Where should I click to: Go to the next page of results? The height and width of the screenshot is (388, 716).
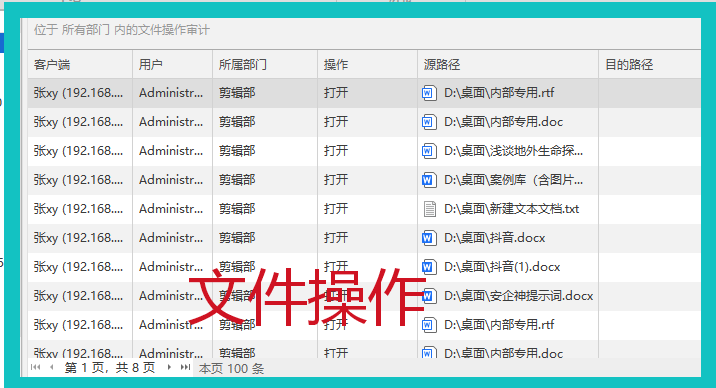[169, 367]
